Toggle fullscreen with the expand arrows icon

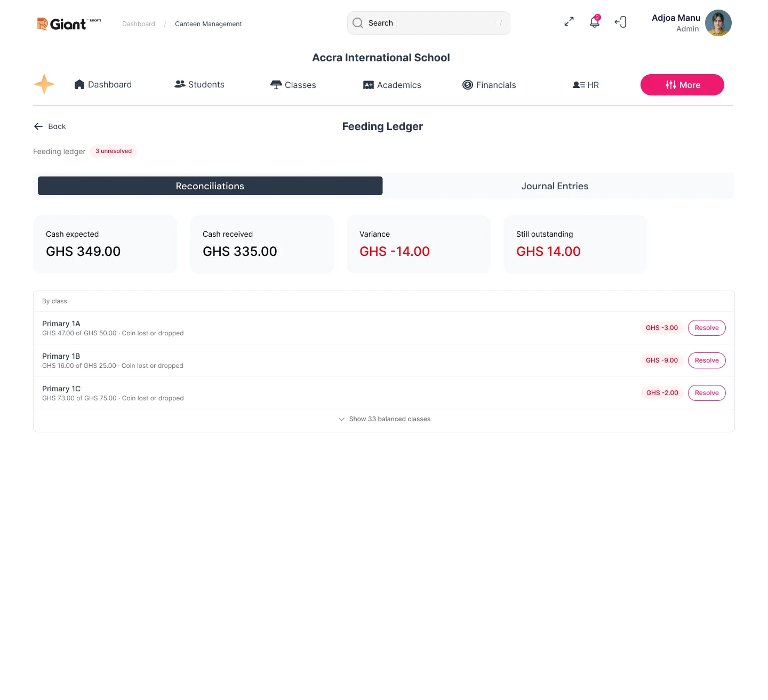point(569,22)
